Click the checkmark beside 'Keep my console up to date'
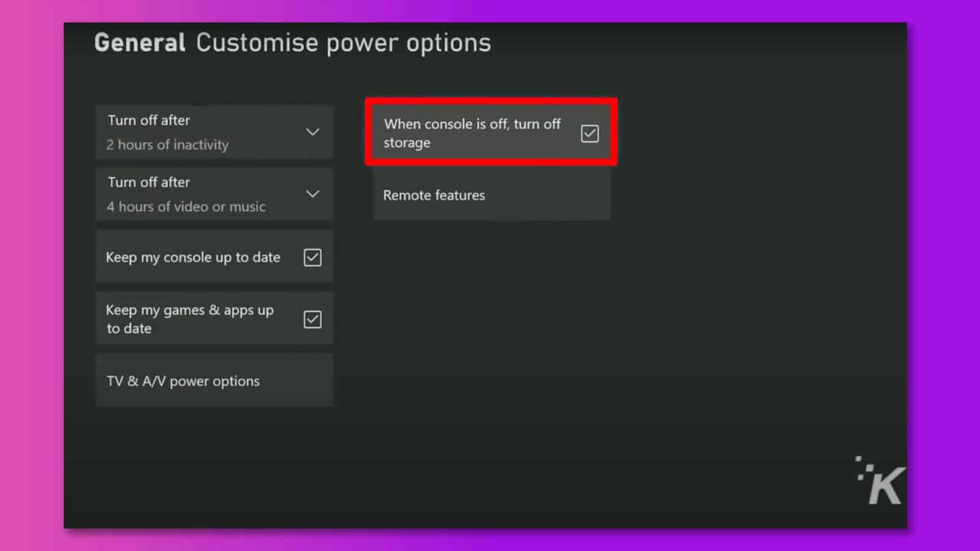 point(312,257)
